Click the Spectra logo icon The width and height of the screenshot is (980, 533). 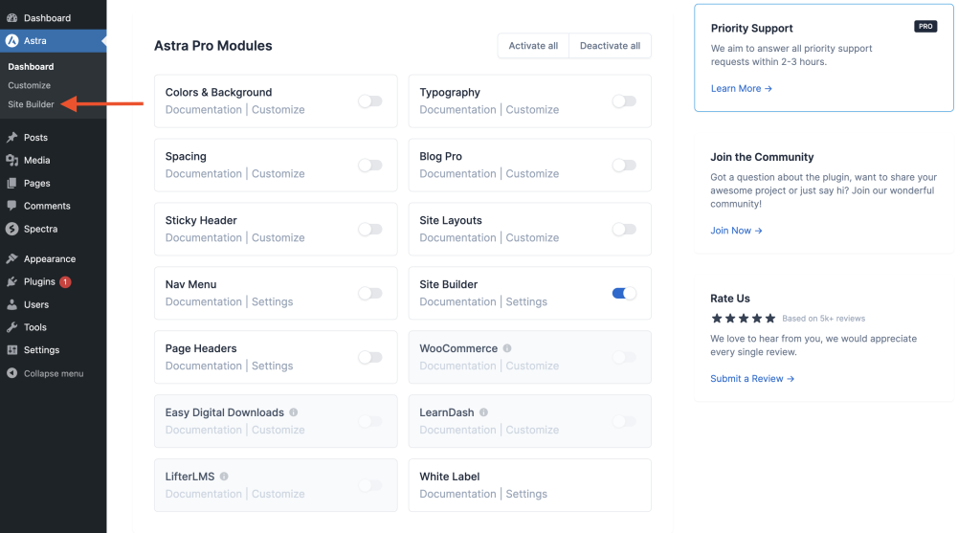click(11, 229)
